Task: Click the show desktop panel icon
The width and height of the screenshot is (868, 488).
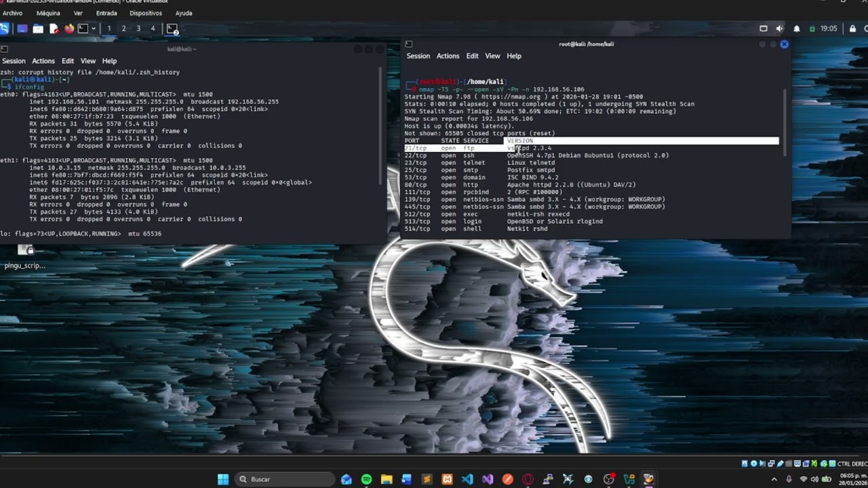Action: (22, 28)
